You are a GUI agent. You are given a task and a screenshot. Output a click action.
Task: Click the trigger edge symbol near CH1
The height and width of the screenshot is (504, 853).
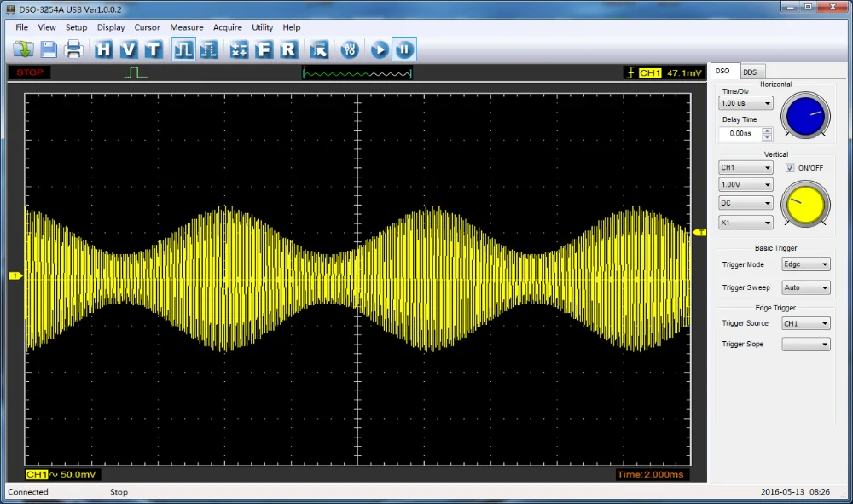click(630, 72)
